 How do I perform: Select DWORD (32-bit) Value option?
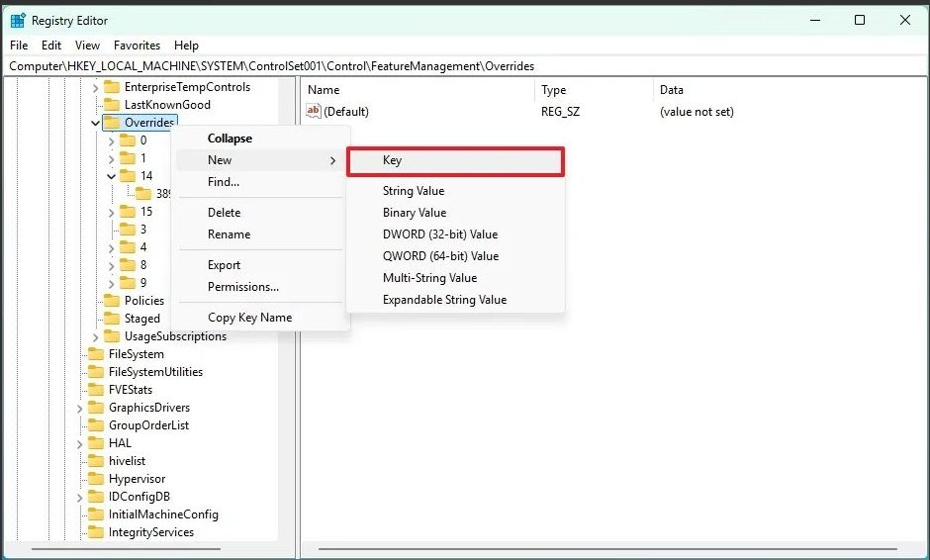tap(440, 234)
